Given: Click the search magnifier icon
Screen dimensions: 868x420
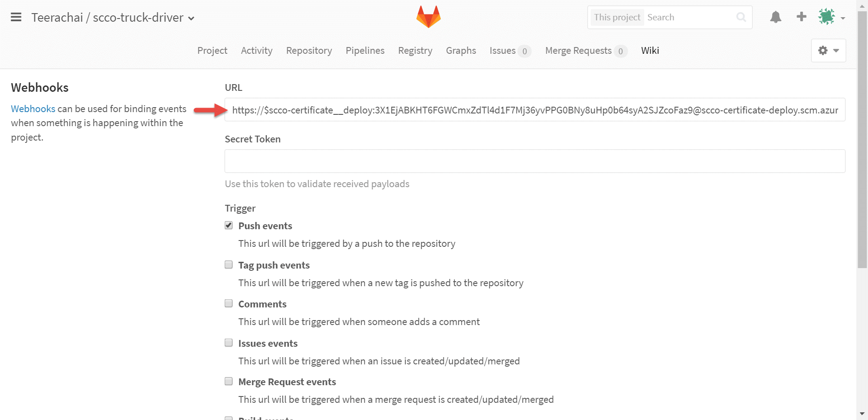Looking at the screenshot, I should pos(741,17).
